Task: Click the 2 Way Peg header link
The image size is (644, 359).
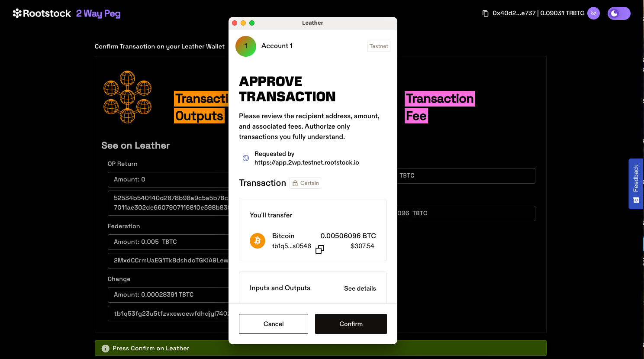Action: 98,13
